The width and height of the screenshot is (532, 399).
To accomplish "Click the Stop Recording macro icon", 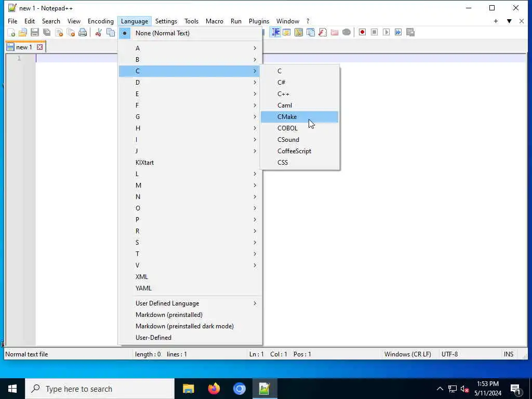I will pos(374,32).
